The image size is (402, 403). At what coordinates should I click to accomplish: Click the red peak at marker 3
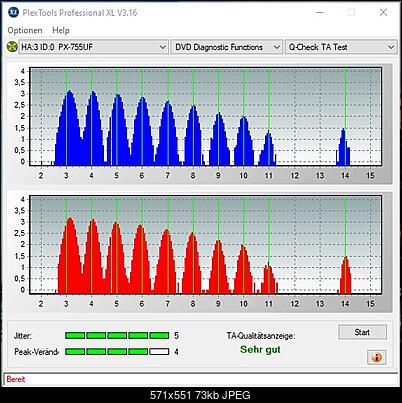coord(69,256)
